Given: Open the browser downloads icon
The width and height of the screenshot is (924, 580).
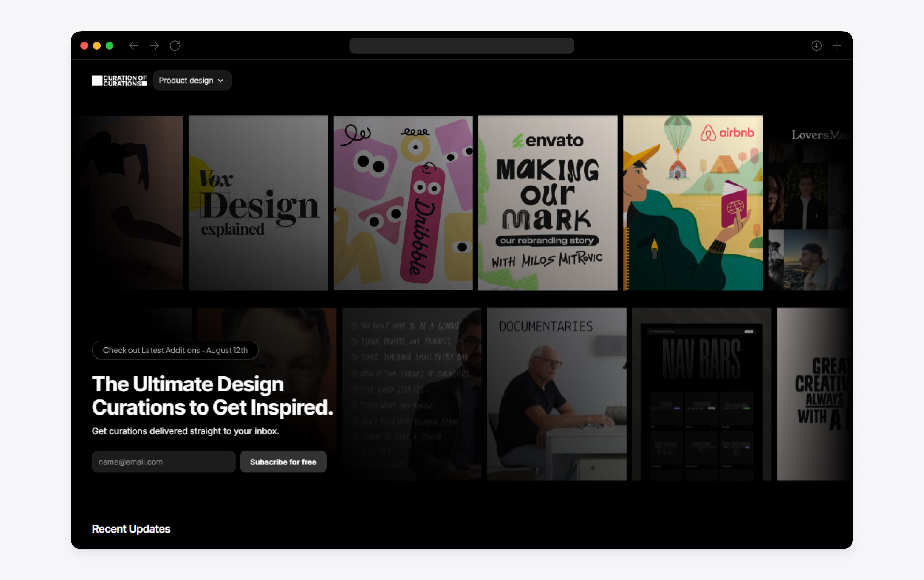Looking at the screenshot, I should pyautogui.click(x=816, y=46).
